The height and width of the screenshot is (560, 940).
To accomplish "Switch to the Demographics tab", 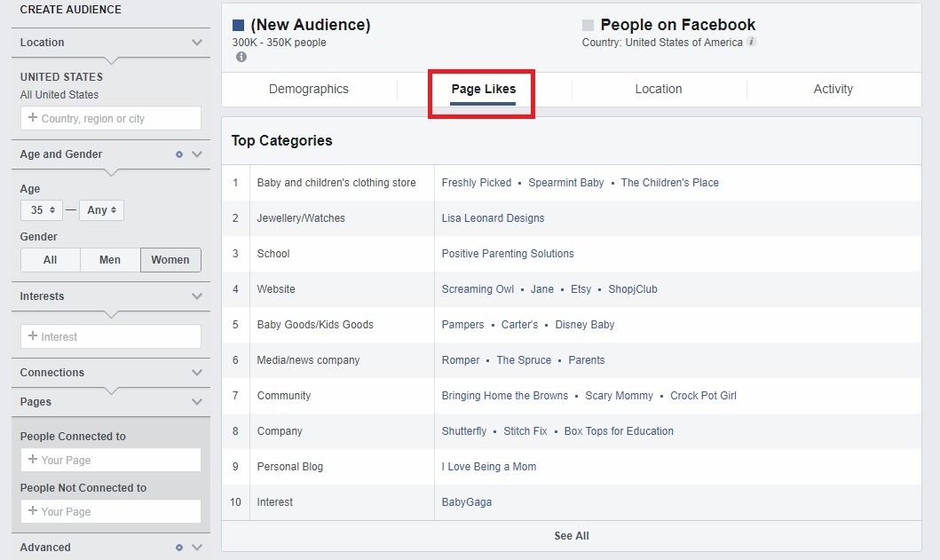I will 308,89.
